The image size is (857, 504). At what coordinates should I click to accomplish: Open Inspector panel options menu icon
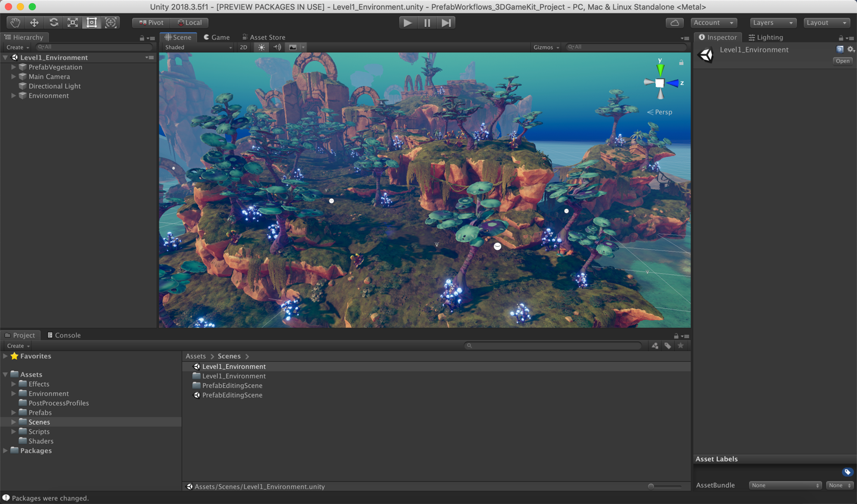[850, 38]
